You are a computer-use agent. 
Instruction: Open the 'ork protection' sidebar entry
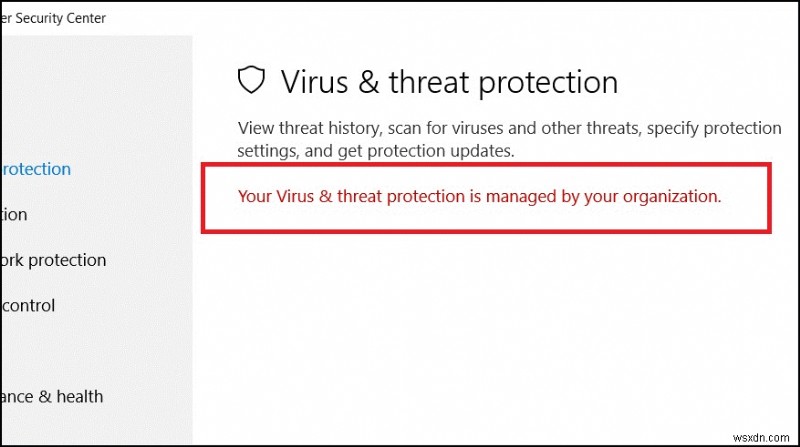click(53, 260)
